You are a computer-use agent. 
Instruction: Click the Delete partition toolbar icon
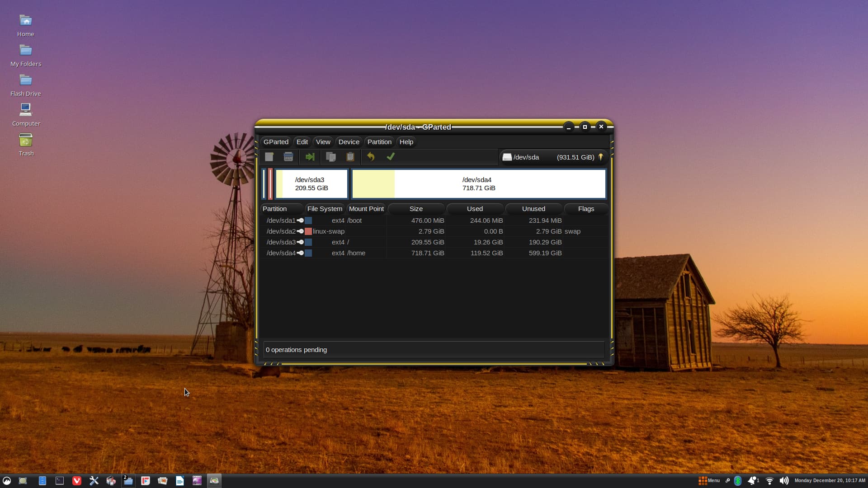click(288, 157)
